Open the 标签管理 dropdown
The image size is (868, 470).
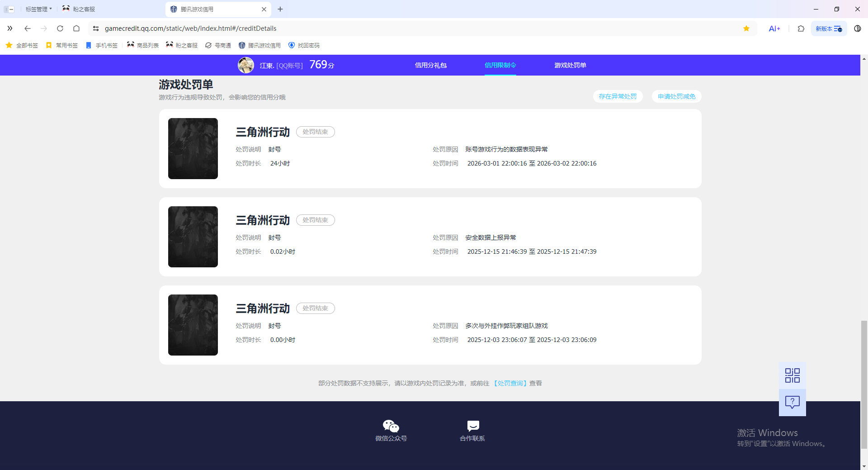(38, 9)
